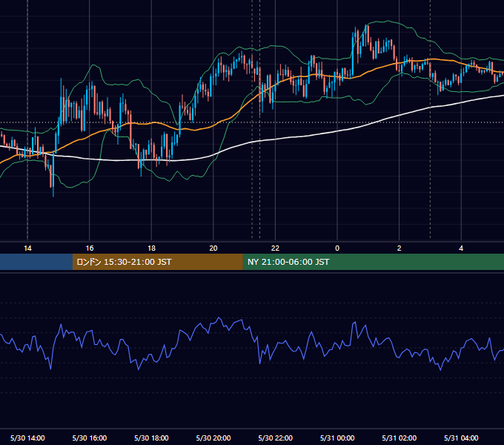Screen dimensions: 504x445
Task: Click the London 15:30-21:00 JST session band
Action: point(157,262)
